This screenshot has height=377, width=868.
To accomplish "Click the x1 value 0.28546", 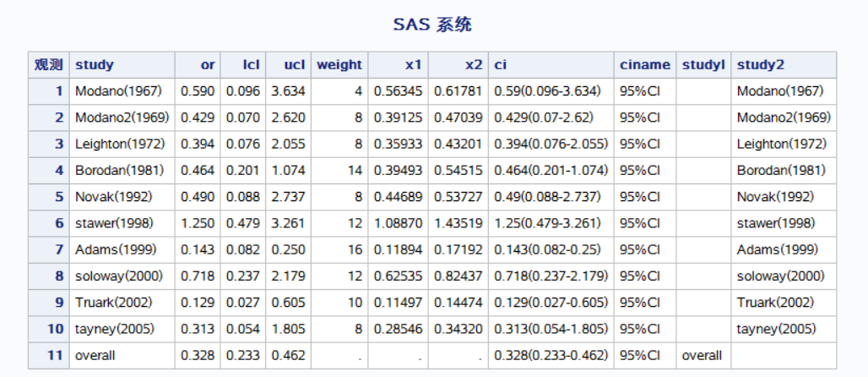I will tap(398, 329).
